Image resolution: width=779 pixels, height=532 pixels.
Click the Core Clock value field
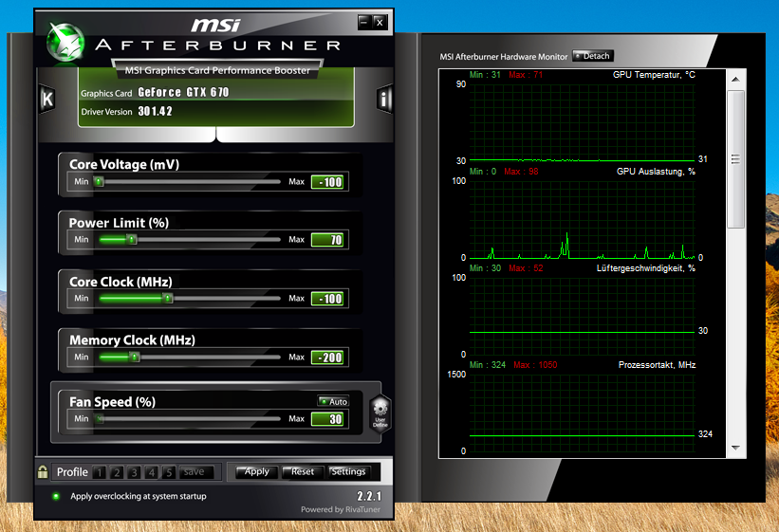click(x=327, y=299)
